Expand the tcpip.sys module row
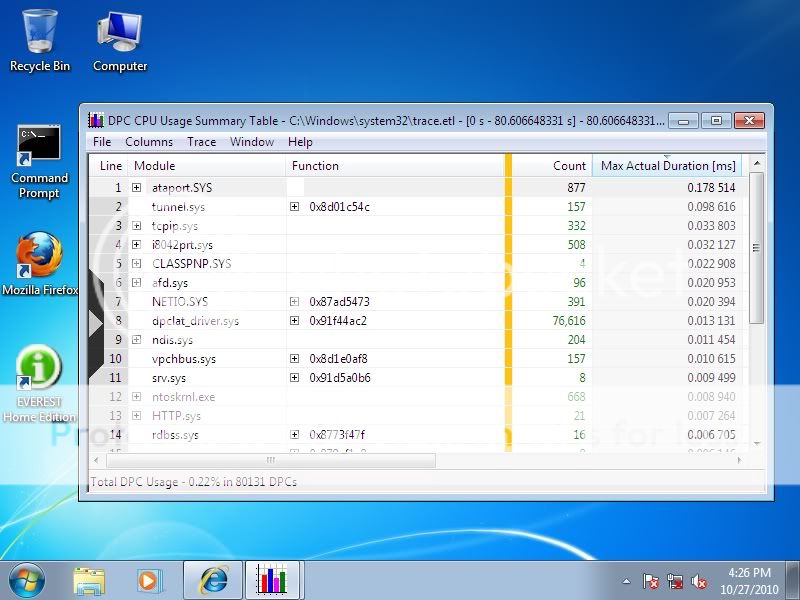The width and height of the screenshot is (800, 600). point(136,226)
